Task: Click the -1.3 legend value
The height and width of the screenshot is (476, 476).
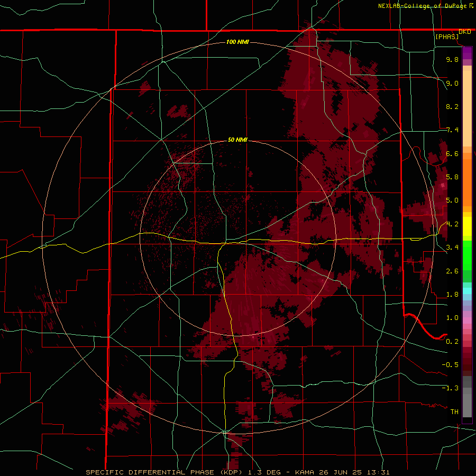Action: [450, 388]
